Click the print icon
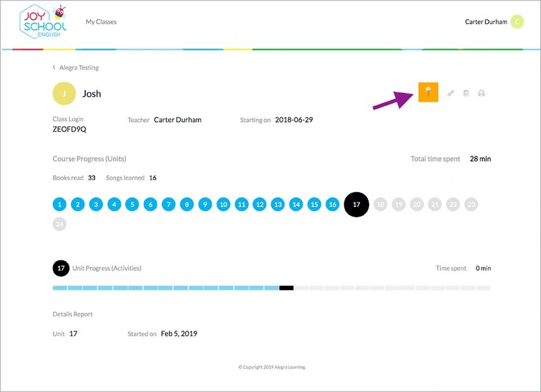This screenshot has width=541, height=392. pyautogui.click(x=481, y=94)
